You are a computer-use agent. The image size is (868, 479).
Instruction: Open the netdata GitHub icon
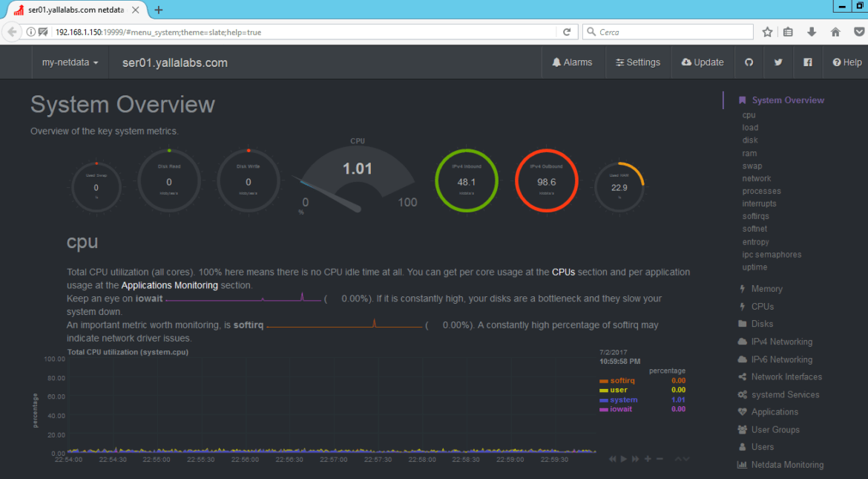click(x=749, y=62)
